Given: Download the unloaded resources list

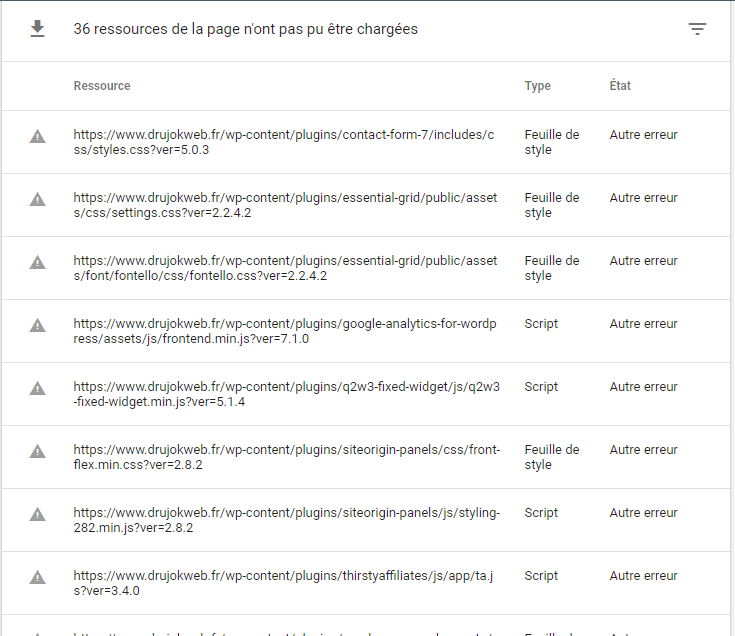Looking at the screenshot, I should pyautogui.click(x=38, y=29).
